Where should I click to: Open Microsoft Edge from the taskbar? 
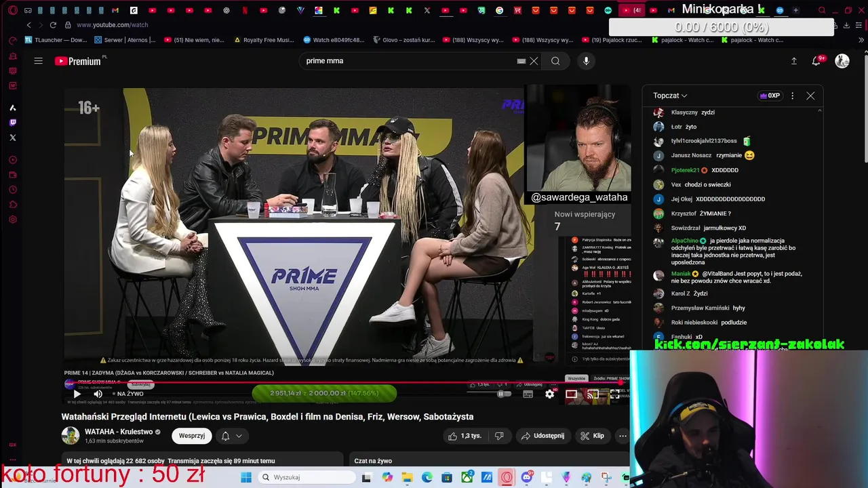click(427, 477)
